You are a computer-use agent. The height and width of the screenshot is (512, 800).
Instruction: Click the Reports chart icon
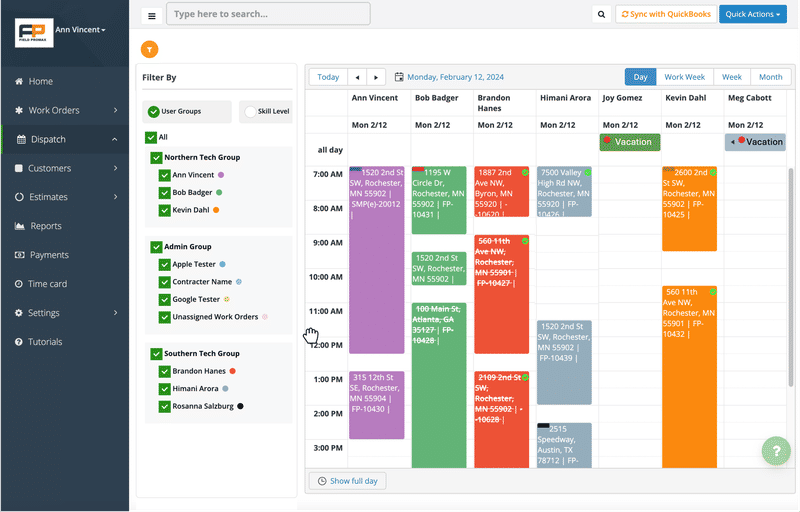(x=19, y=226)
